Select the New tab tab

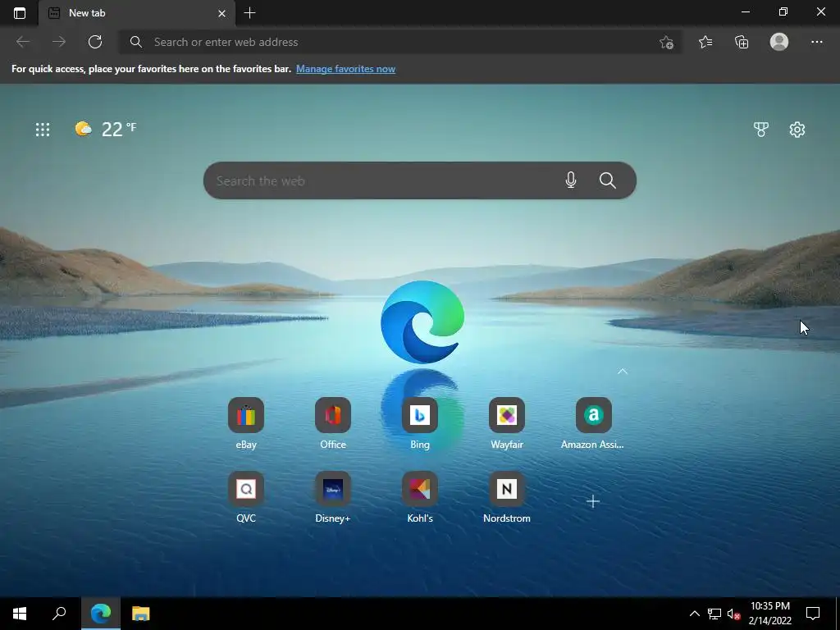point(137,13)
